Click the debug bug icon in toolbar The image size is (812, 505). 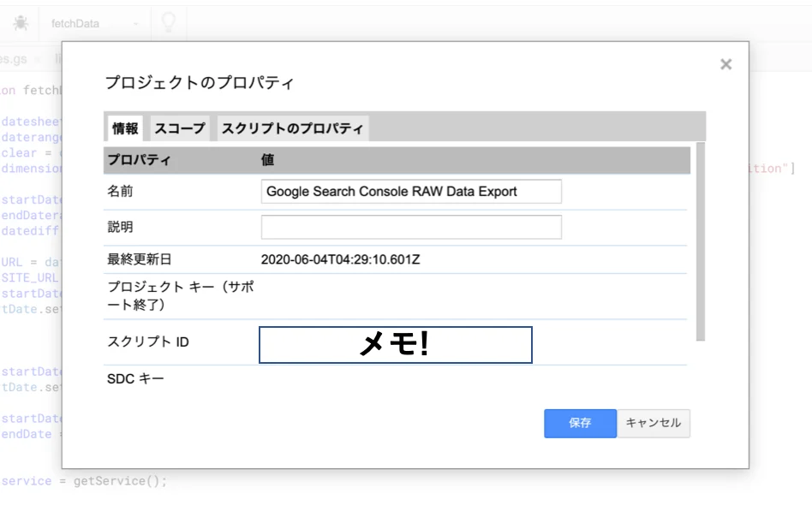click(x=21, y=23)
